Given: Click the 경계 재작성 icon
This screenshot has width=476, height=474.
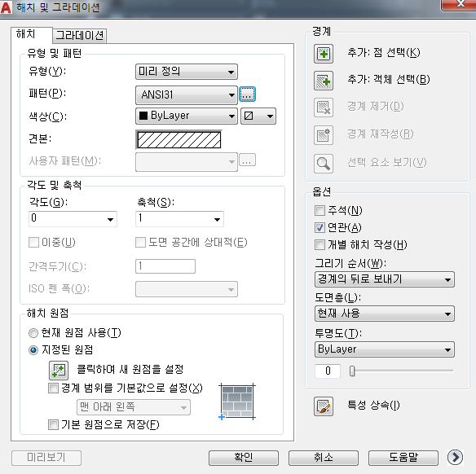Looking at the screenshot, I should point(324,135).
